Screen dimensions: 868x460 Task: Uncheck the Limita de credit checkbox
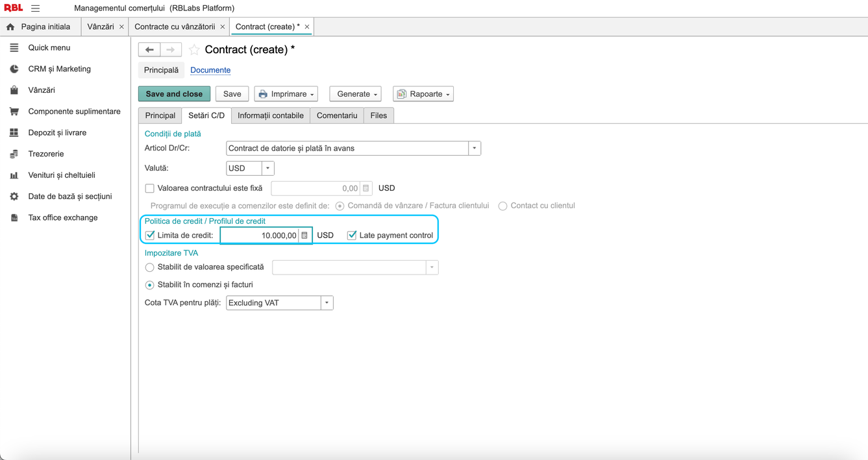(149, 236)
